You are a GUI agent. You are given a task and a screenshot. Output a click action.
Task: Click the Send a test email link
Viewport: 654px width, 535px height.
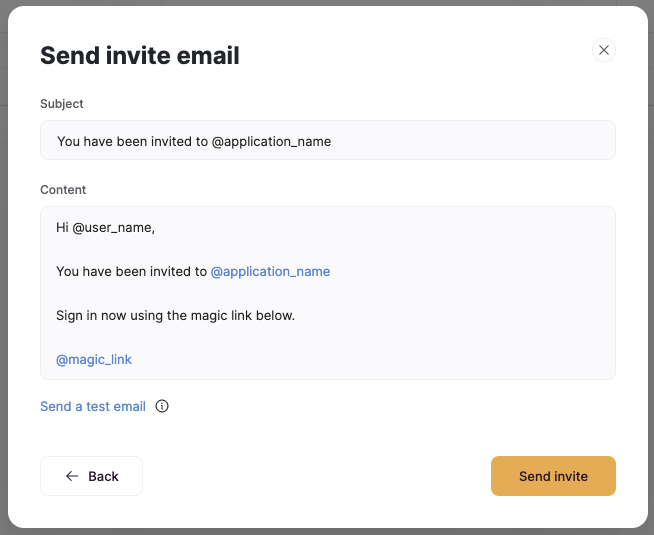[93, 406]
